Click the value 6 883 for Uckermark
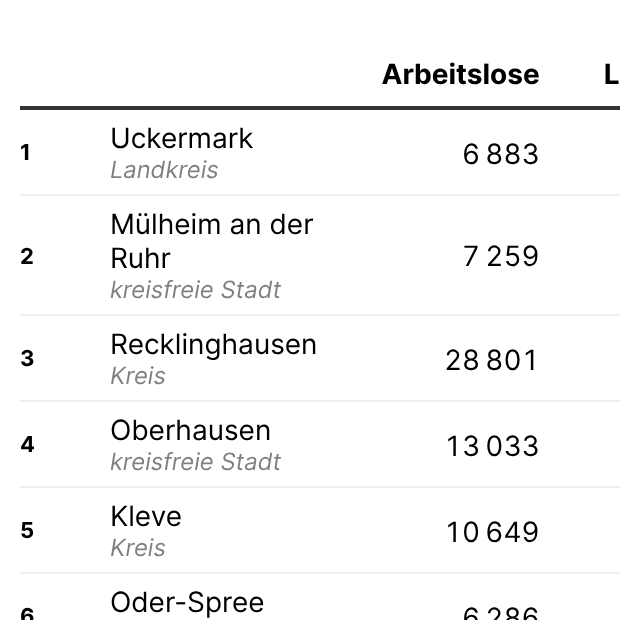640x640 pixels. [500, 154]
